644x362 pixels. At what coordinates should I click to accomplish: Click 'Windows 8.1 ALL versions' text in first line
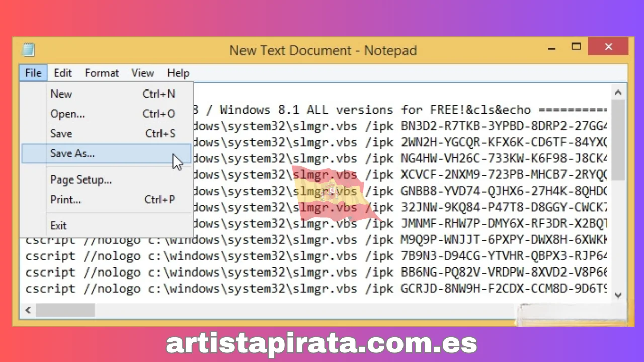pos(306,110)
